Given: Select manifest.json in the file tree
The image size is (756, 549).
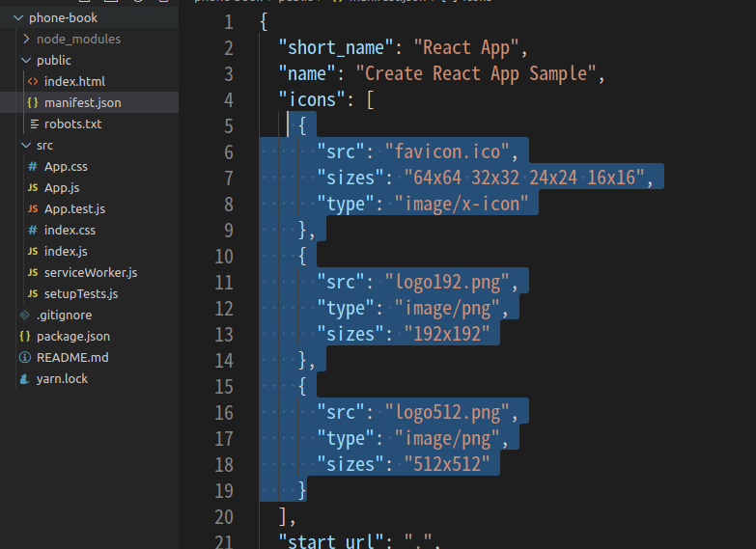Looking at the screenshot, I should tap(83, 102).
